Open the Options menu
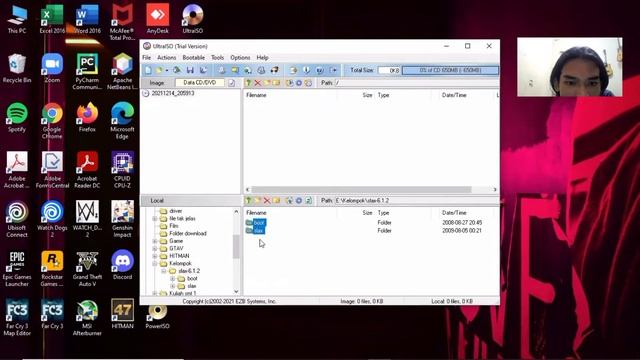Screen dimensions: 640x360 pyautogui.click(x=240, y=58)
